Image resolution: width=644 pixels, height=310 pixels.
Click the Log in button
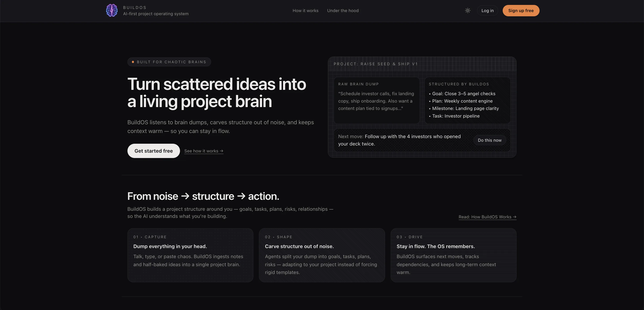487,11
